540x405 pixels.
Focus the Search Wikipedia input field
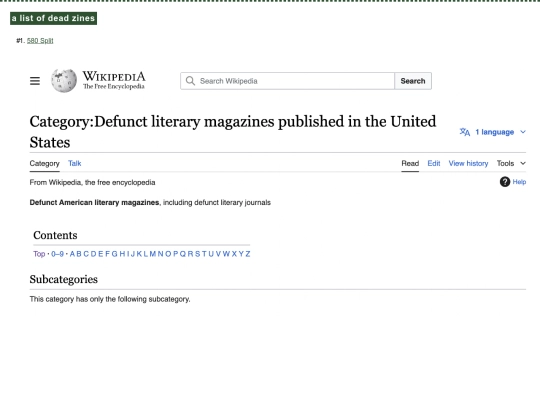coord(288,81)
